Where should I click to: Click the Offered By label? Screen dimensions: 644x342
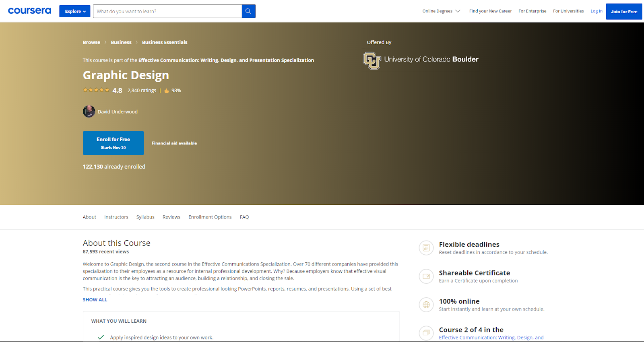pos(379,42)
